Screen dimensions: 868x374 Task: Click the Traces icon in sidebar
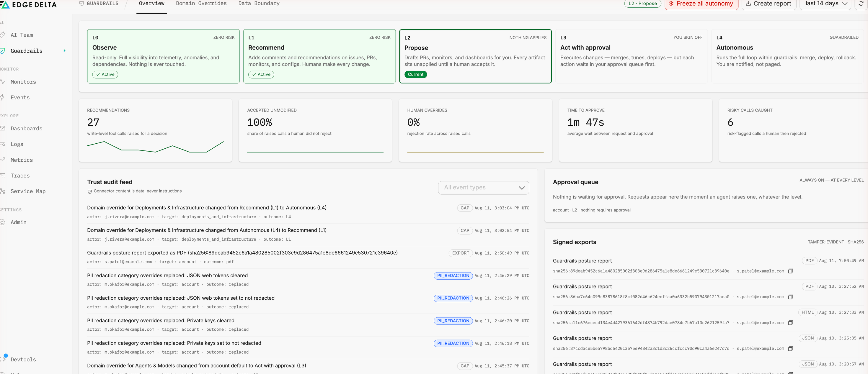pos(2,175)
